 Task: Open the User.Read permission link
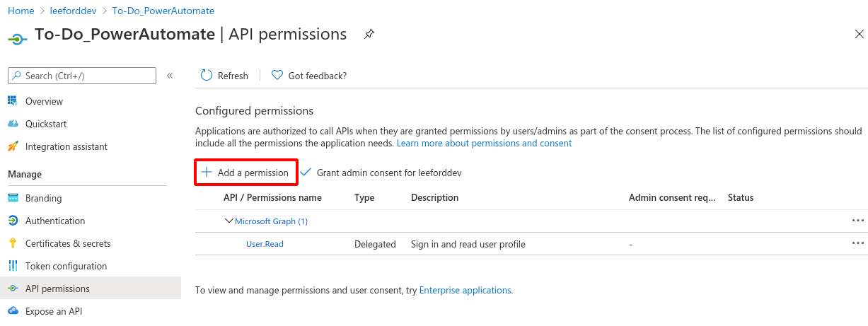[x=265, y=244]
